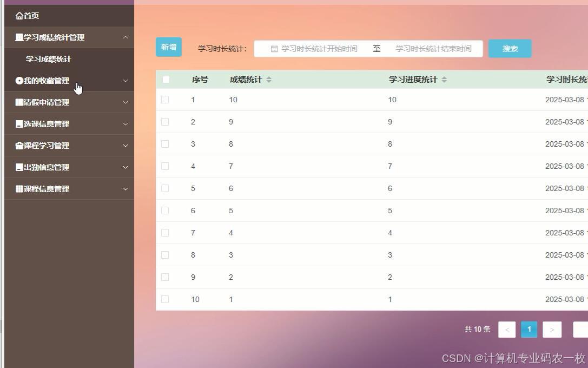The width and height of the screenshot is (588, 368).
Task: Click the 课程信息管理 grid icon
Action: pos(19,189)
